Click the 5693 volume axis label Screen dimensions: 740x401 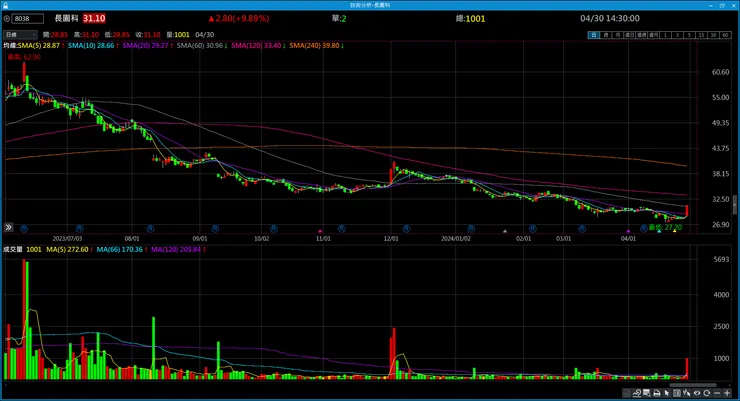point(722,259)
